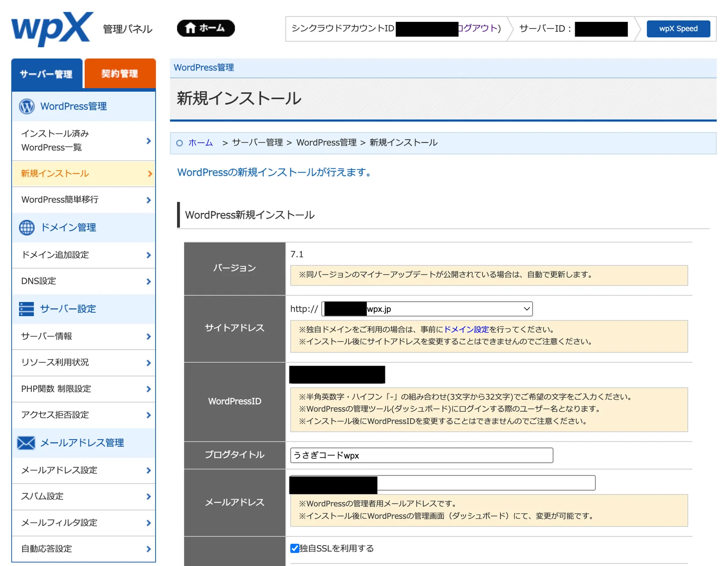728x566 pixels.
Task: Switch to 契約管理 tab
Action: coord(120,73)
